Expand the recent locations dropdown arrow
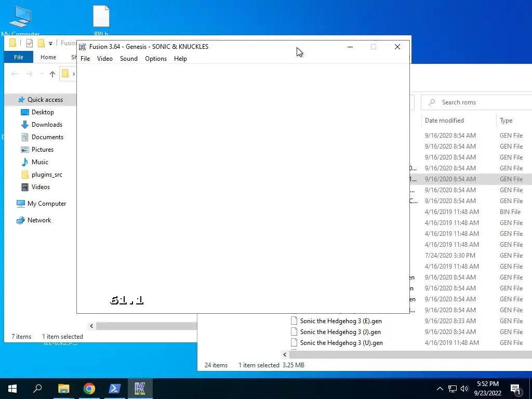Image resolution: width=532 pixels, height=399 pixels. (x=42, y=74)
